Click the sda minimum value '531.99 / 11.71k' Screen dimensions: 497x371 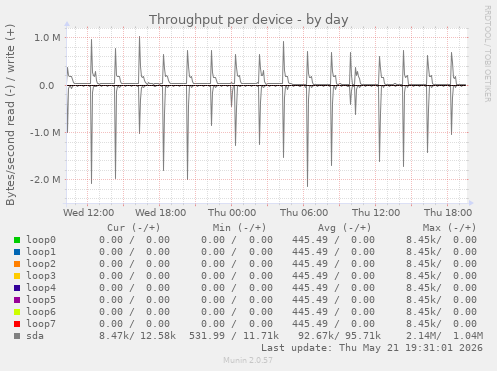pyautogui.click(x=234, y=336)
